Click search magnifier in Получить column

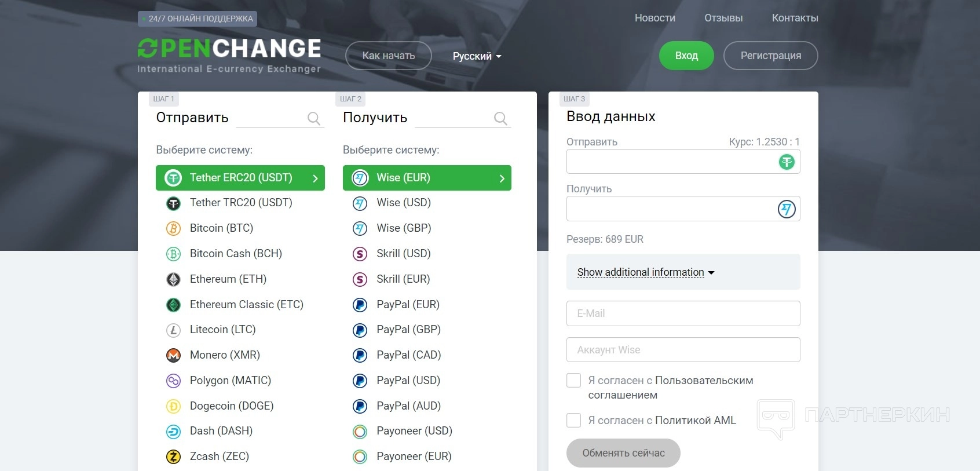pos(501,119)
